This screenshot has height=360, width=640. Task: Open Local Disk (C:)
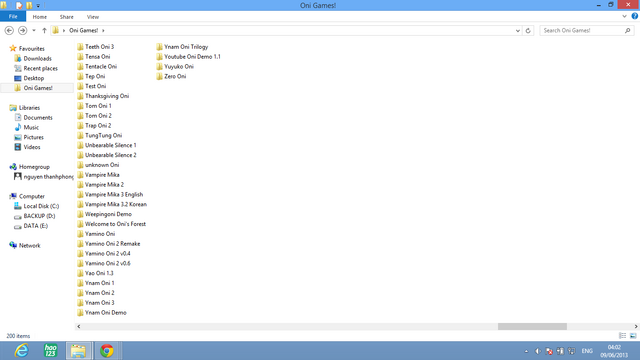(x=41, y=206)
